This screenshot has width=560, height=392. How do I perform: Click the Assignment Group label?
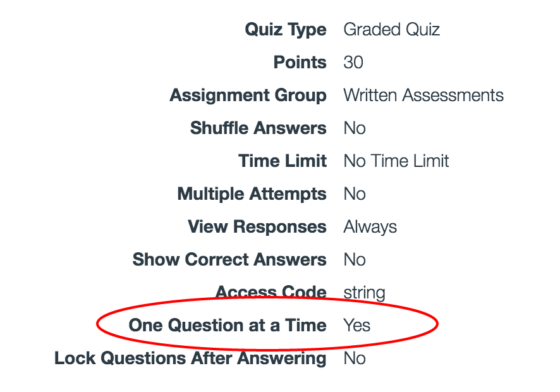point(248,95)
